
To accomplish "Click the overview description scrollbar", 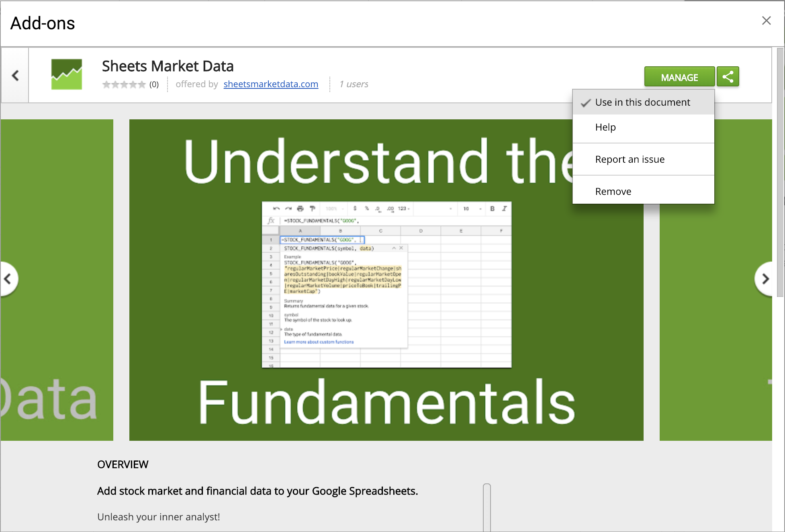I will (487, 508).
